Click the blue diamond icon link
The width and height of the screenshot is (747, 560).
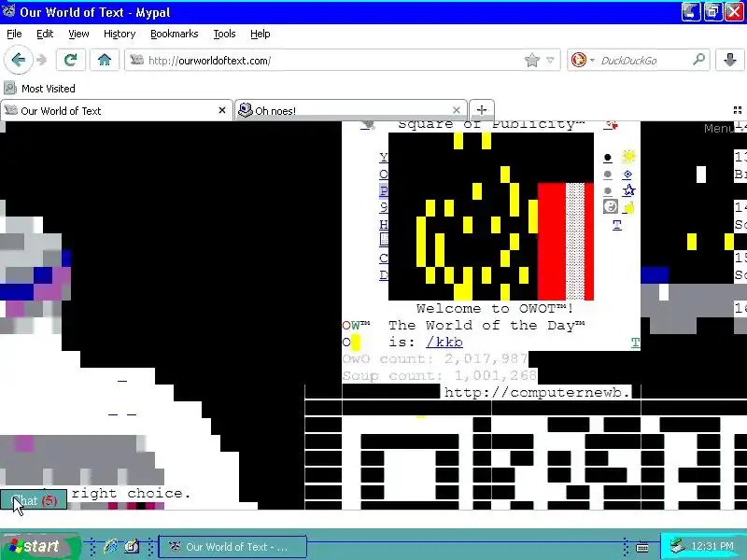point(627,175)
